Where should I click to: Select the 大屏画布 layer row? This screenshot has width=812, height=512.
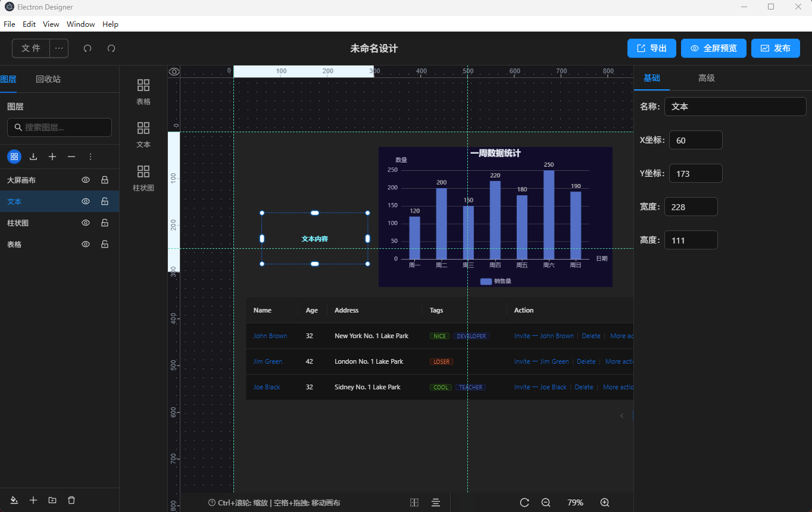click(60, 180)
